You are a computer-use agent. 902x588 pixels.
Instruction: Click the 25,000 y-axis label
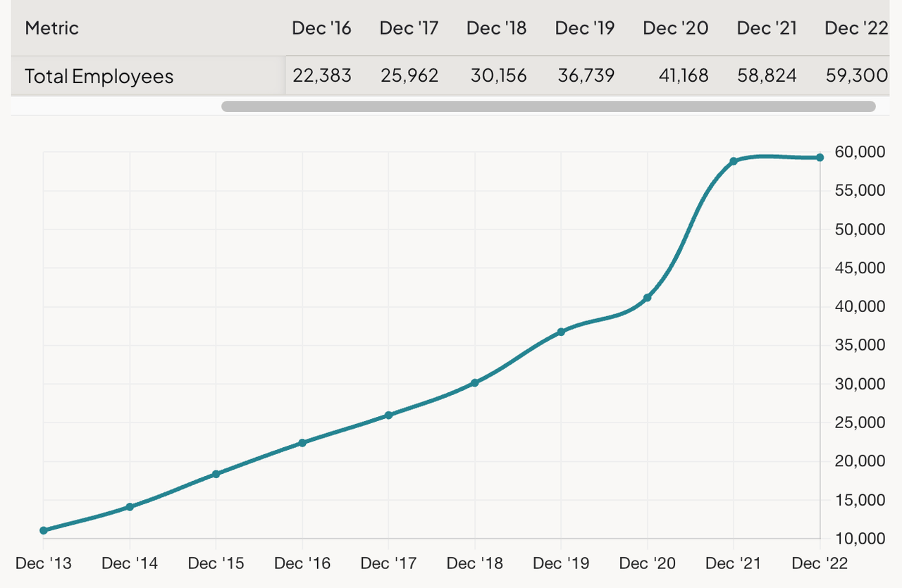[x=860, y=423]
